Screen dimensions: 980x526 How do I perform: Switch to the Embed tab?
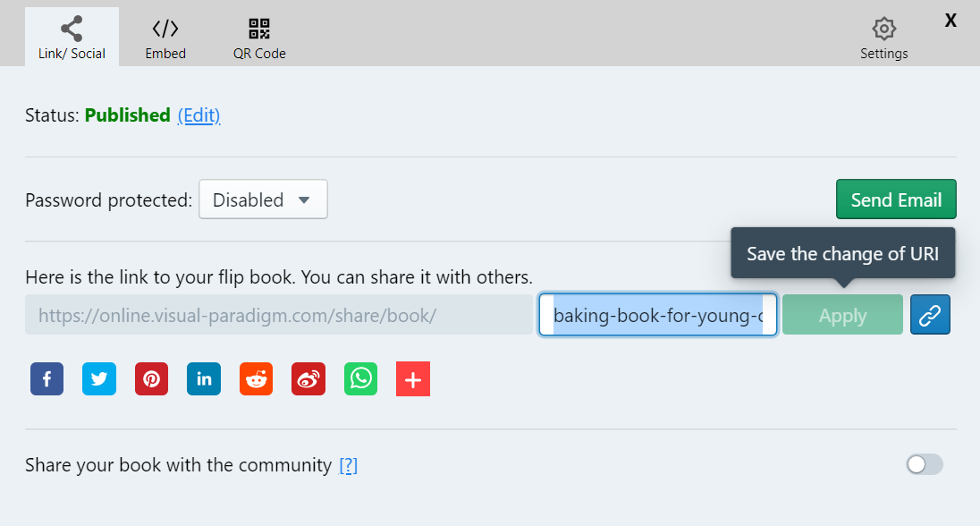point(165,38)
